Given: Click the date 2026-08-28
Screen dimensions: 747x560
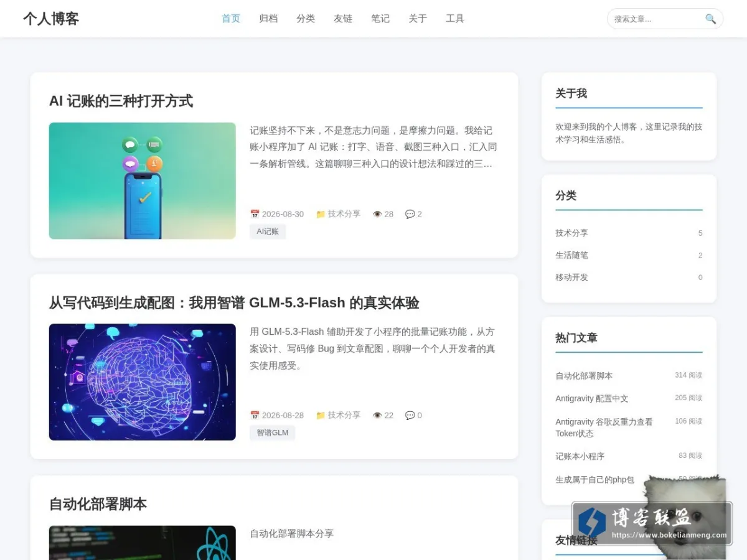Looking at the screenshot, I should click(283, 415).
